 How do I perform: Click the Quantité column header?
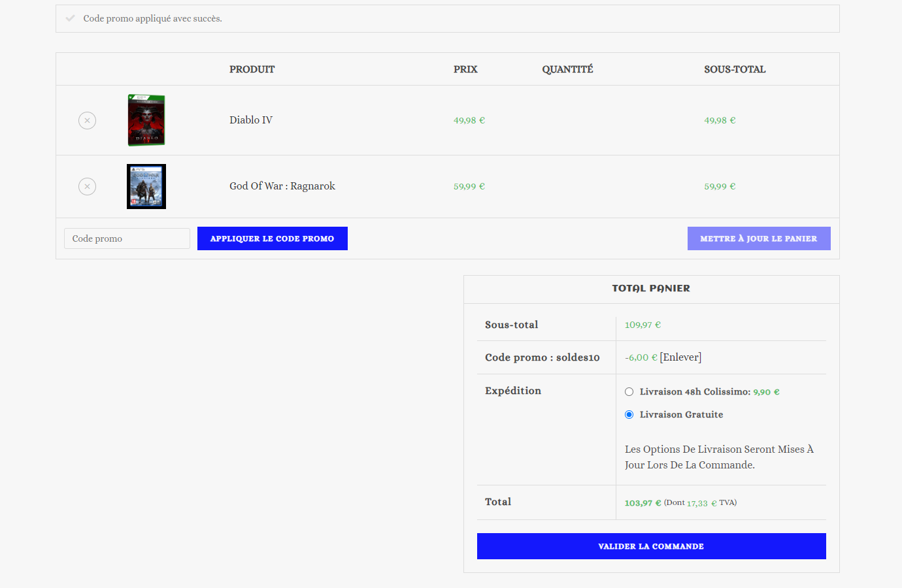(567, 69)
